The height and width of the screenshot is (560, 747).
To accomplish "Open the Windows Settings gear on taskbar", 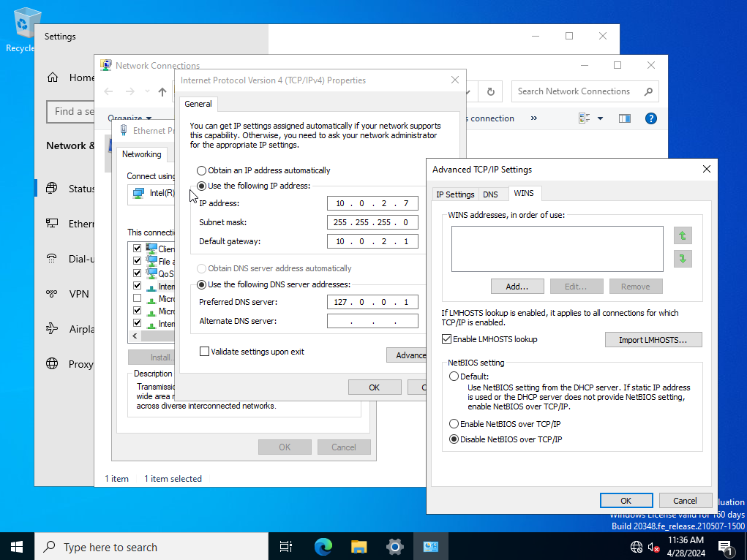I will click(394, 546).
